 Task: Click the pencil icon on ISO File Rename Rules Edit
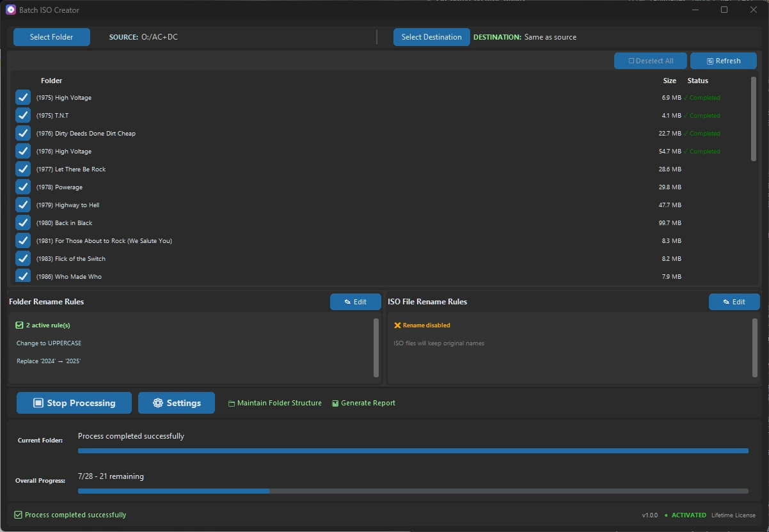click(727, 301)
